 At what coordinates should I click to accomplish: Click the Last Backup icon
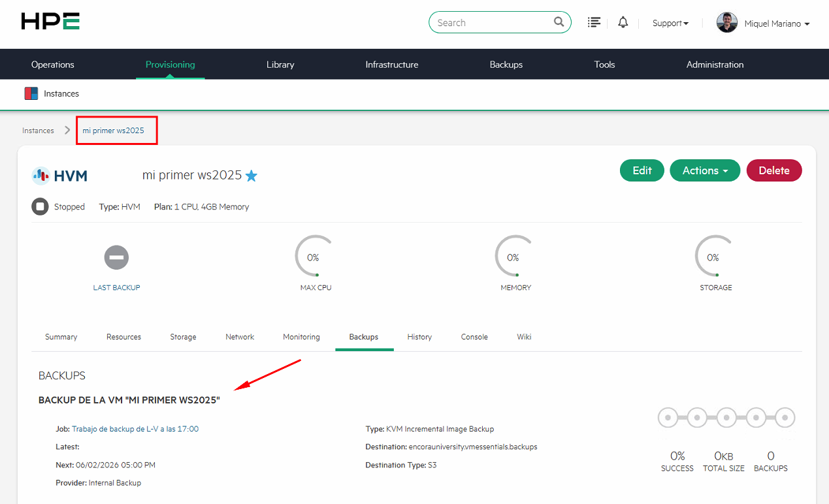pos(116,257)
